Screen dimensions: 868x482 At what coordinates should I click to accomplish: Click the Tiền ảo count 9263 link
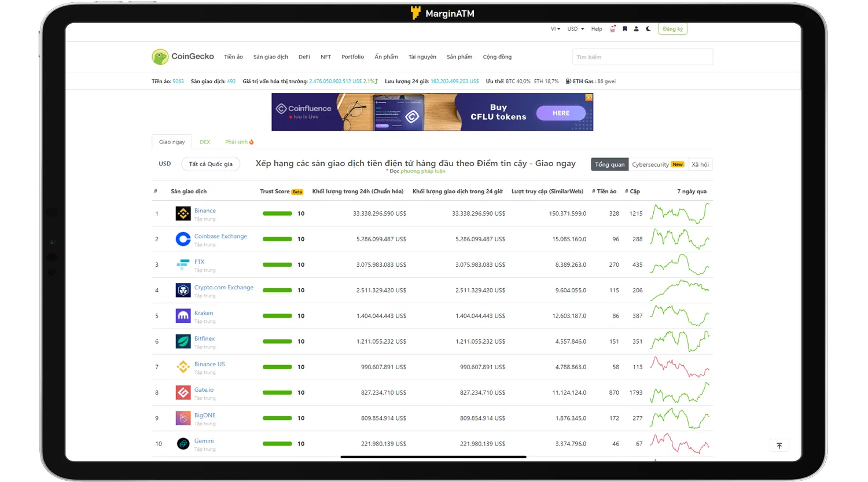point(178,81)
